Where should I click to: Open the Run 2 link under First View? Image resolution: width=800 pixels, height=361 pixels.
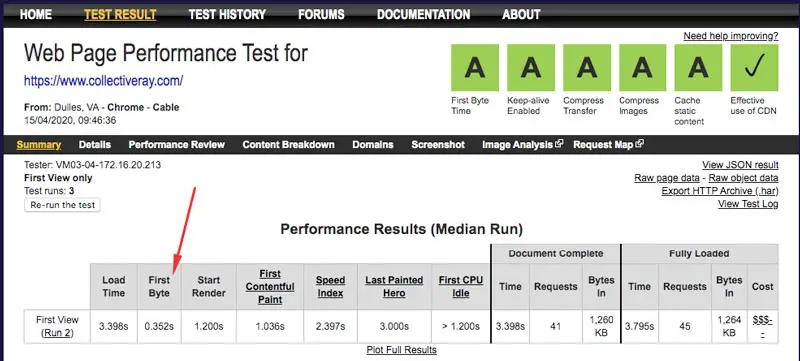pyautogui.click(x=57, y=333)
